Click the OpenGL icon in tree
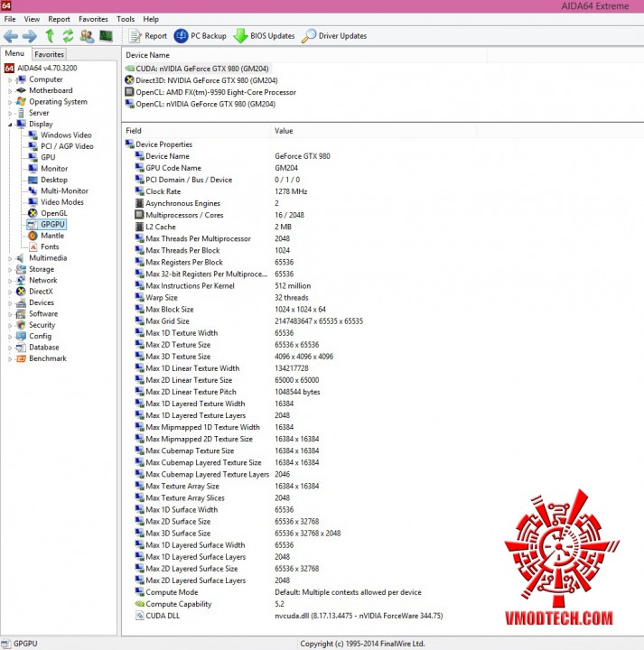The width and height of the screenshot is (644, 650). [x=33, y=213]
